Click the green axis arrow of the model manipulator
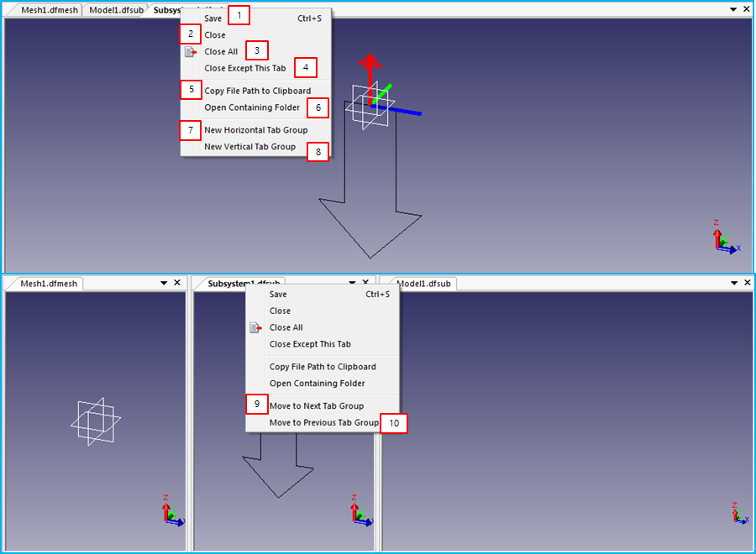The width and height of the screenshot is (756, 554). [x=382, y=91]
